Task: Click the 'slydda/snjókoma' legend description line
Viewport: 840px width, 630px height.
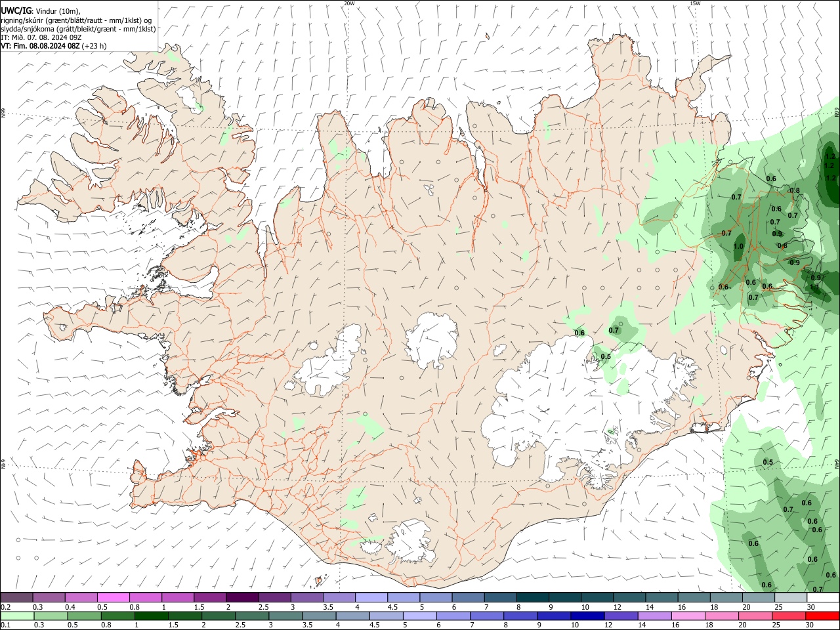Action: [x=78, y=29]
